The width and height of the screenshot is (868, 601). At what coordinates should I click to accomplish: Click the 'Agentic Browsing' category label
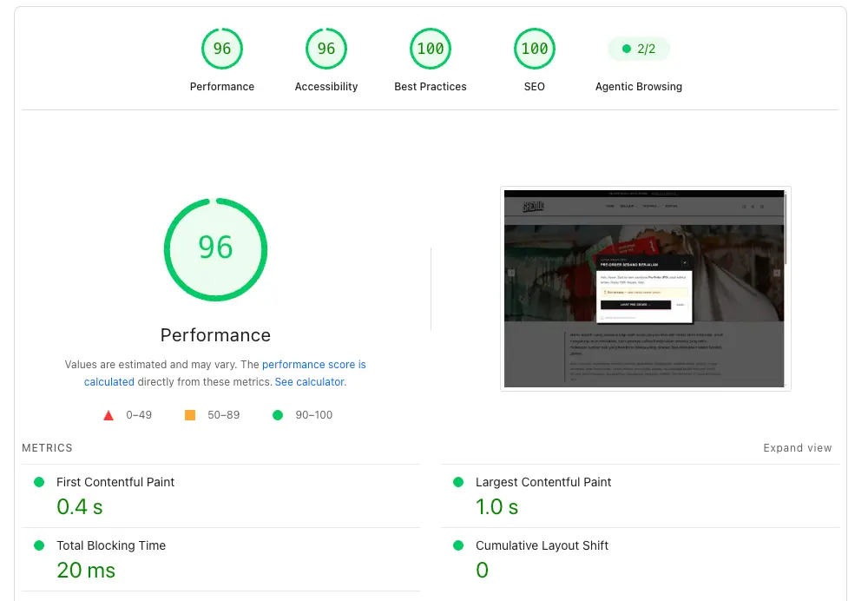click(x=638, y=86)
